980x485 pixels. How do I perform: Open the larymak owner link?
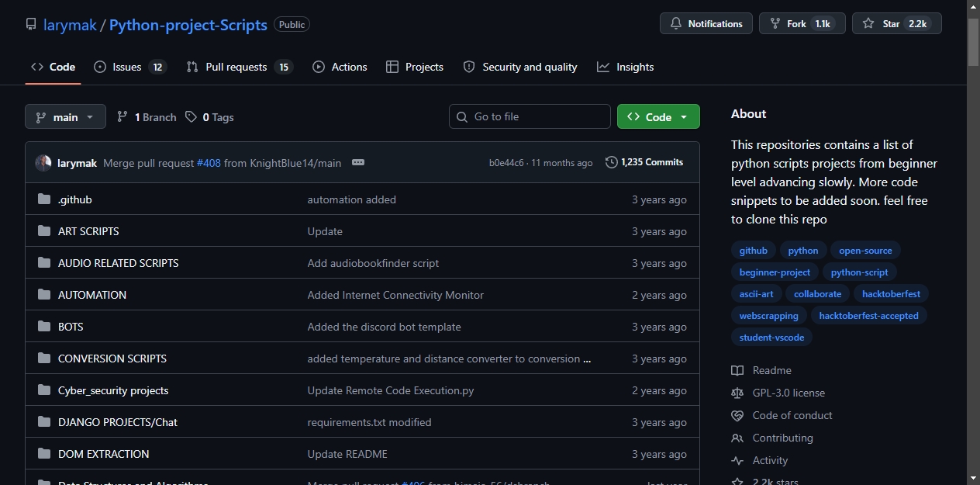pos(70,25)
